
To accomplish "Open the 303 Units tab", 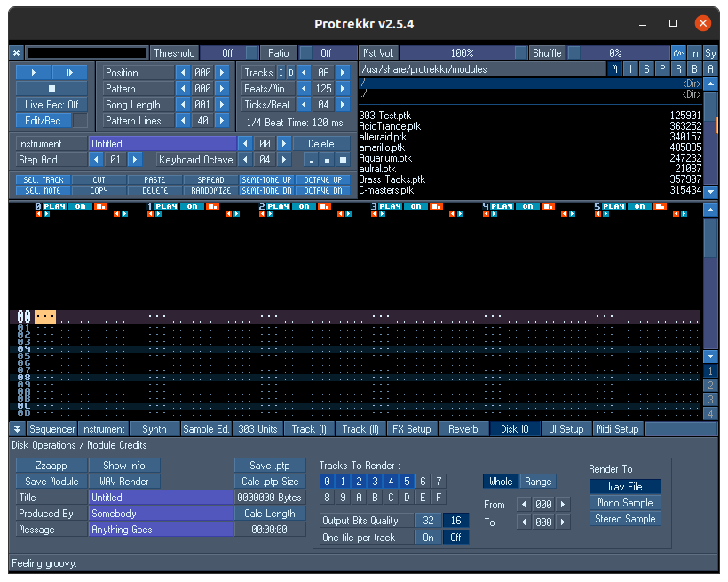I will point(257,429).
